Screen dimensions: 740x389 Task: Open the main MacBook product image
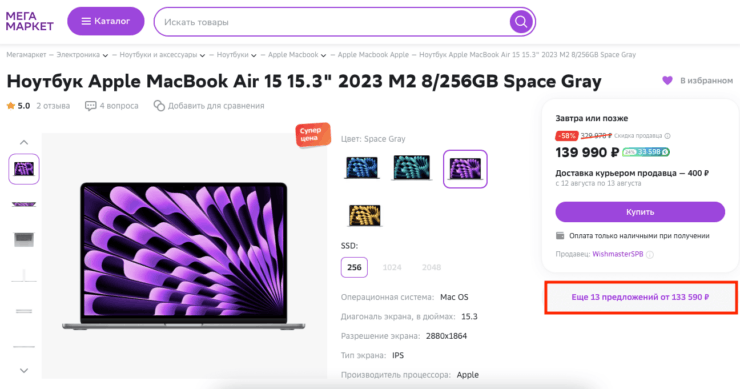click(184, 255)
